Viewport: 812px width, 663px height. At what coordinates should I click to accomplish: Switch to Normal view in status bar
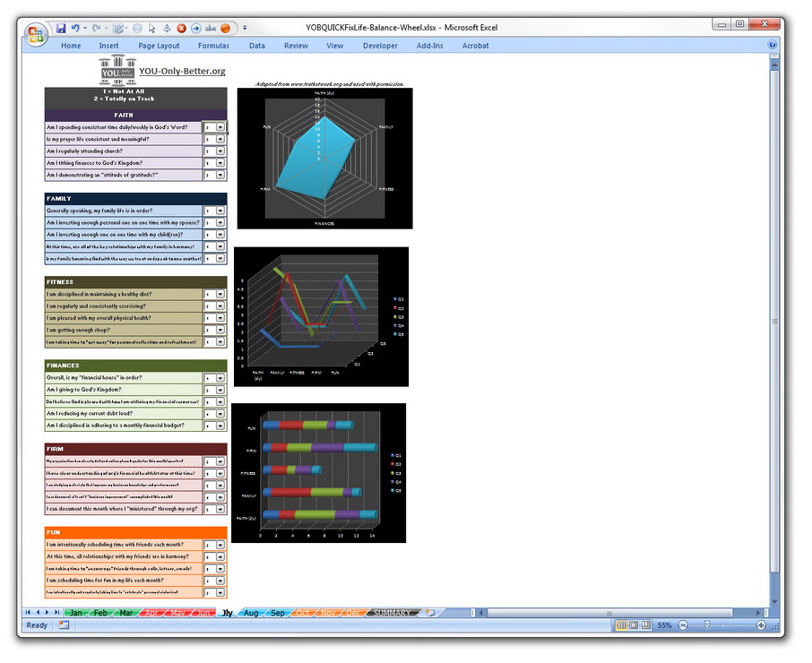click(x=621, y=624)
